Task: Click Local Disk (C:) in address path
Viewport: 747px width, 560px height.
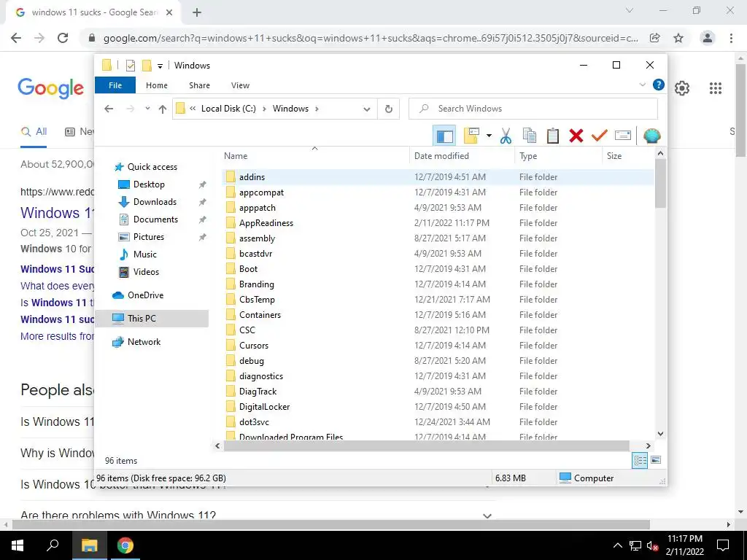Action: click(x=228, y=109)
